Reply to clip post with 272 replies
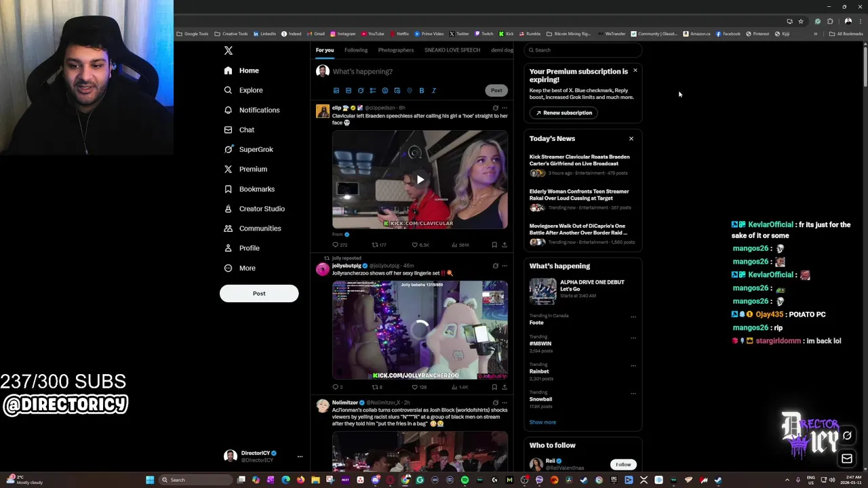Image resolution: width=868 pixels, height=488 pixels. (340, 245)
